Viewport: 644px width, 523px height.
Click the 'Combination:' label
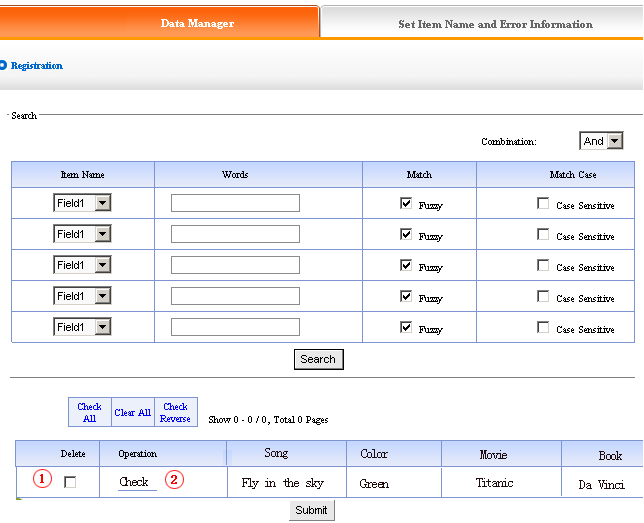[509, 141]
